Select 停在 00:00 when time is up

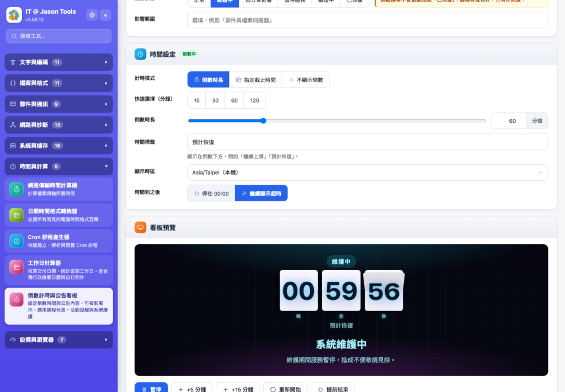tap(211, 194)
